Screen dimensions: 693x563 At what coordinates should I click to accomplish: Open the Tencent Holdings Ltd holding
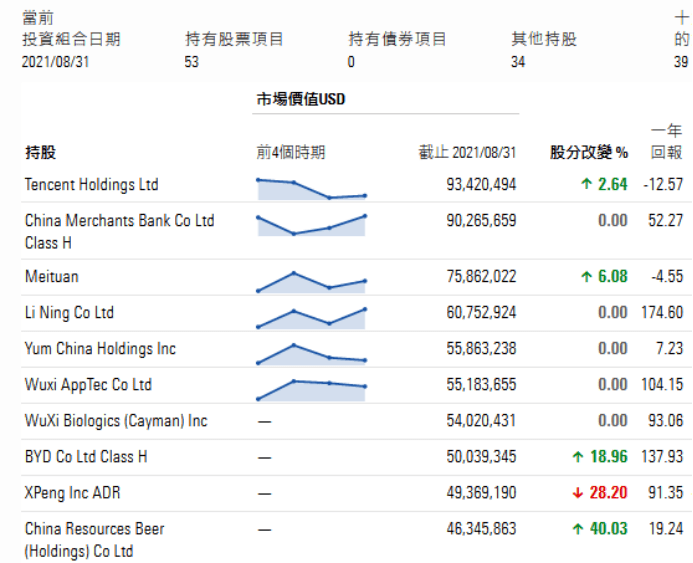pyautogui.click(x=91, y=185)
